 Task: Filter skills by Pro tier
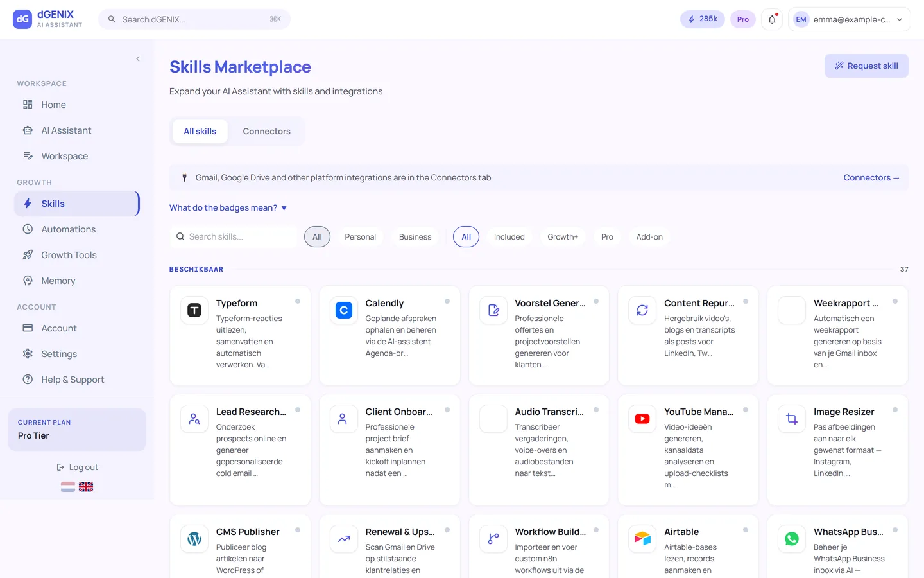(x=607, y=237)
